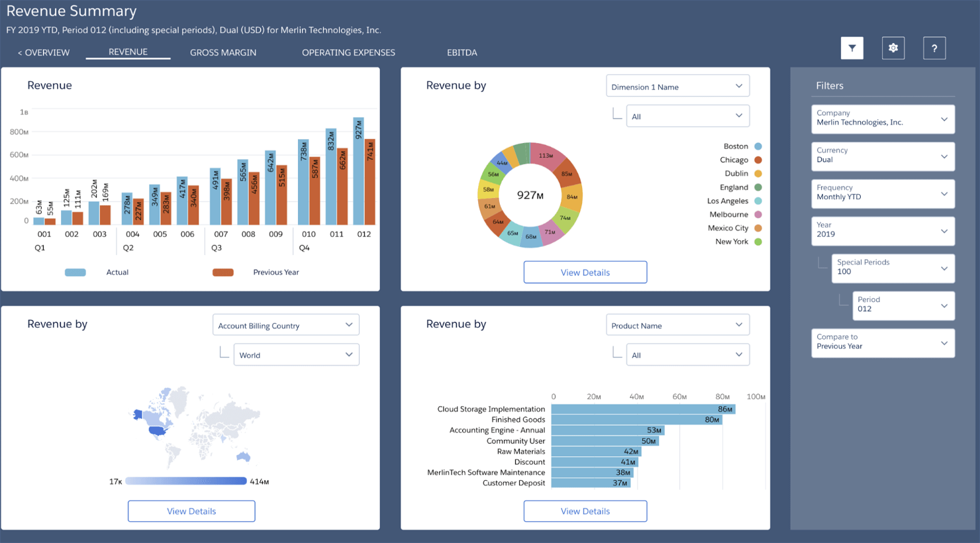Click the help question mark icon

click(934, 48)
